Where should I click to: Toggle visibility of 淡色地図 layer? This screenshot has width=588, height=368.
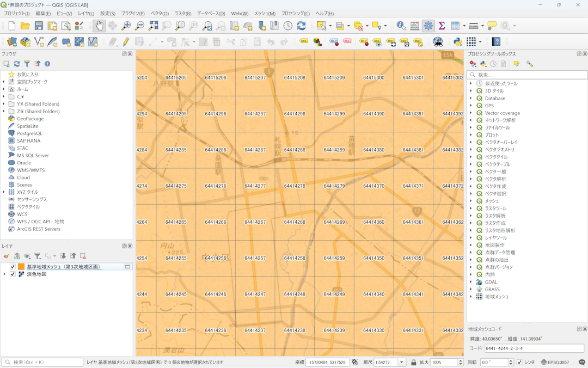[x=13, y=274]
